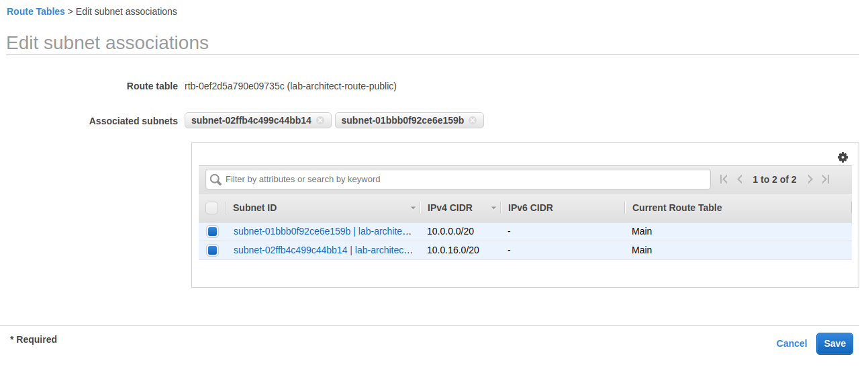Uncheck subnet-01bbb0f92ce6e159b row checkbox
Screen dimensions: 868x373
tap(212, 232)
